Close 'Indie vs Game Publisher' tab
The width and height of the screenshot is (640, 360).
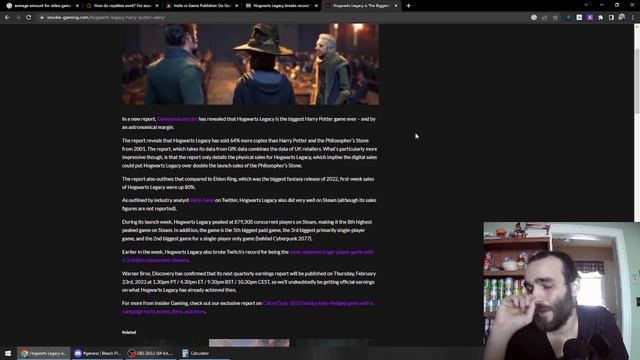[236, 6]
